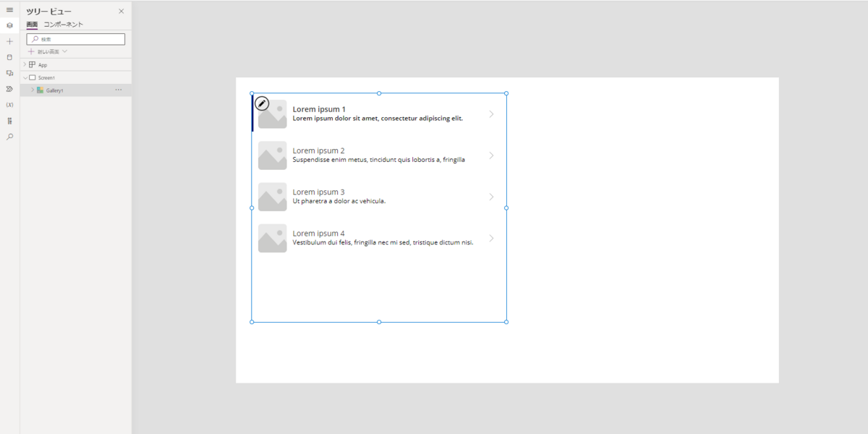Click the chevron arrow of Lorem ipsum 1
Viewport: 868px width, 434px height.
tap(492, 114)
